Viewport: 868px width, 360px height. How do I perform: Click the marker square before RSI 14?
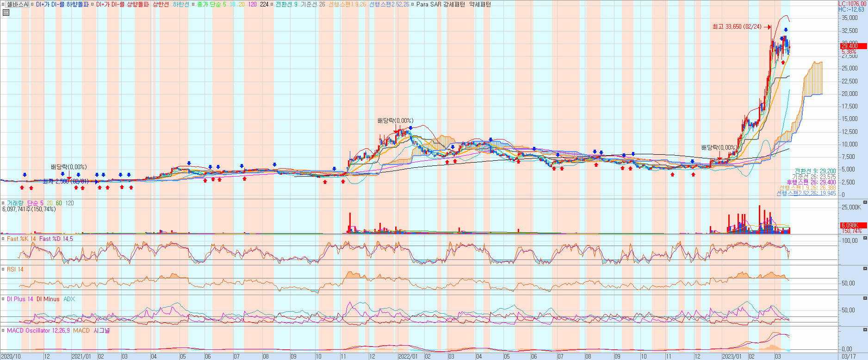point(3,269)
